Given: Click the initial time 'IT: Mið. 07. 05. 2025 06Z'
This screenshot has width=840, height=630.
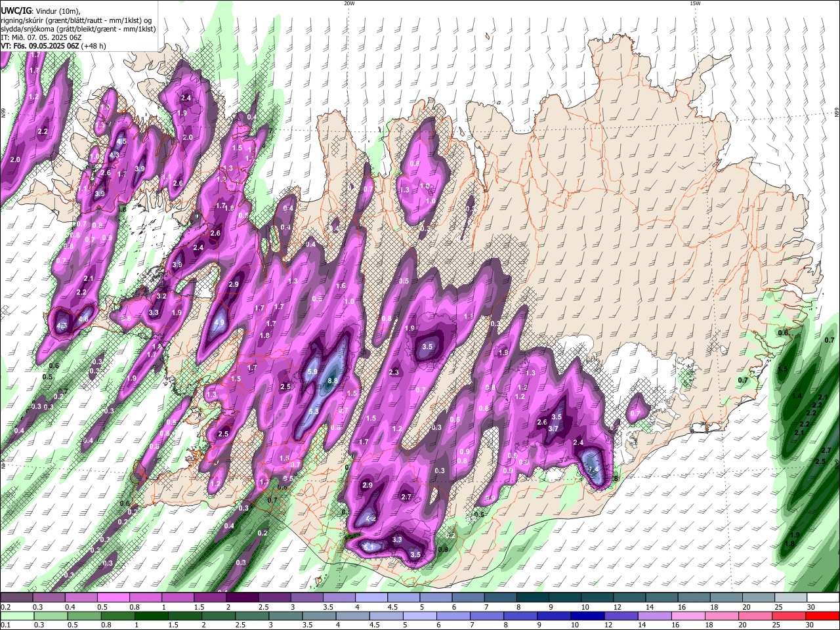Looking at the screenshot, I should 41,37.
